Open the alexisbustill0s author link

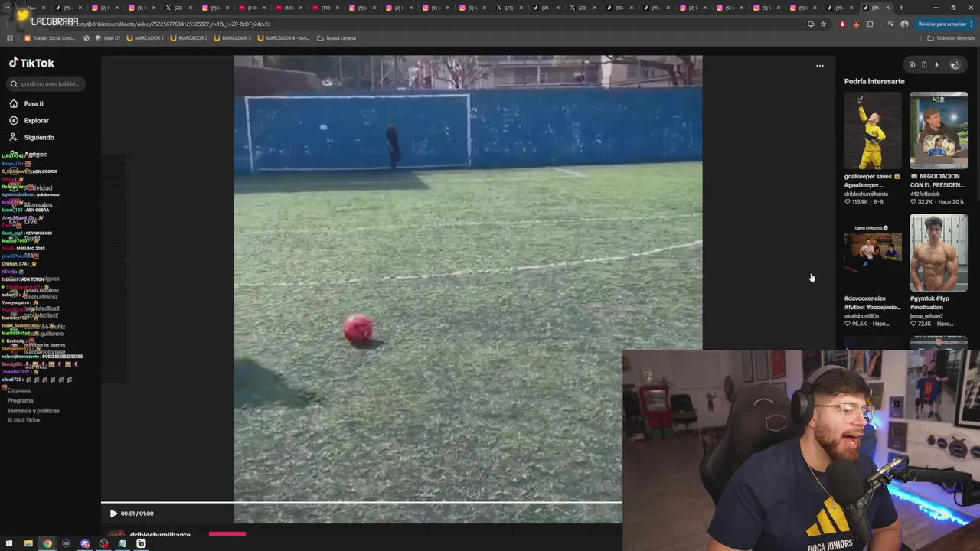coord(861,316)
